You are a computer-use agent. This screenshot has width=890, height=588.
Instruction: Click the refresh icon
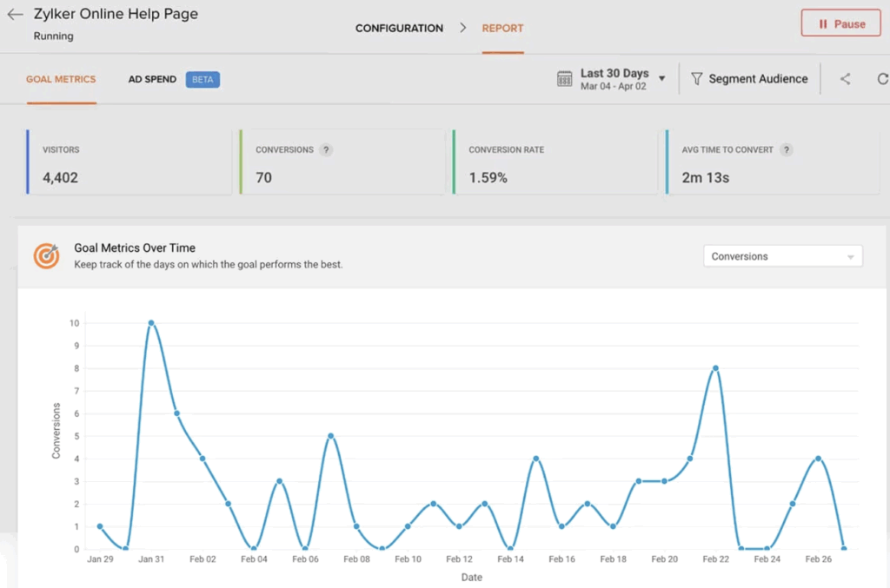[882, 79]
